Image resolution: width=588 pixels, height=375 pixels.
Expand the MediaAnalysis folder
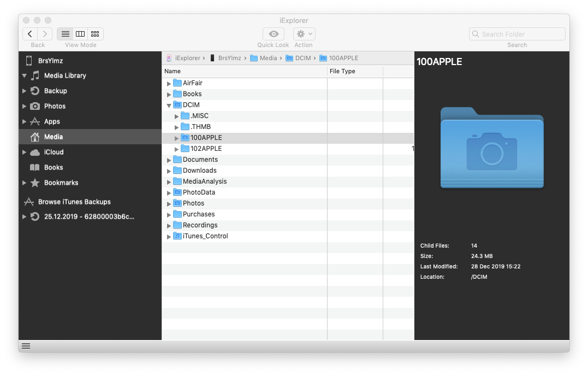(169, 181)
